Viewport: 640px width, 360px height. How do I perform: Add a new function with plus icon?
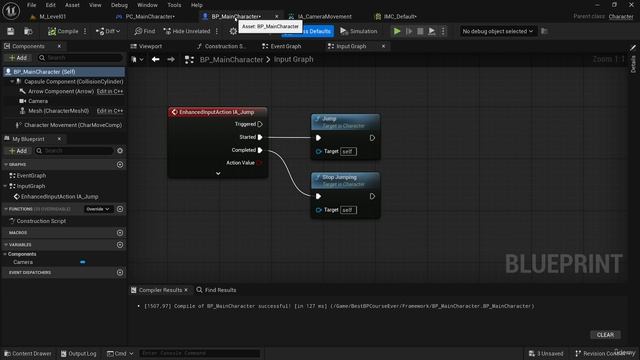click(x=120, y=209)
